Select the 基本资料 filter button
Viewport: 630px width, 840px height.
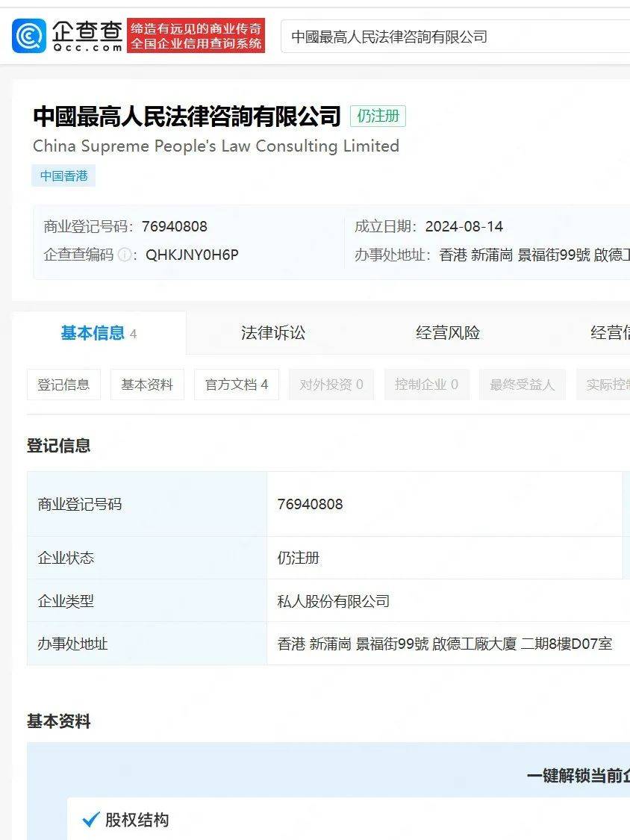point(147,384)
